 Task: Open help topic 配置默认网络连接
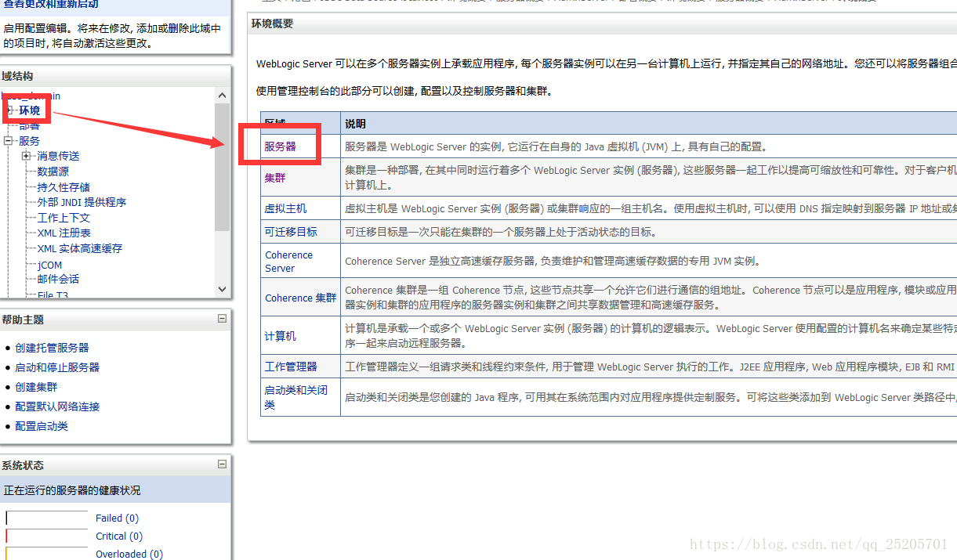[57, 406]
